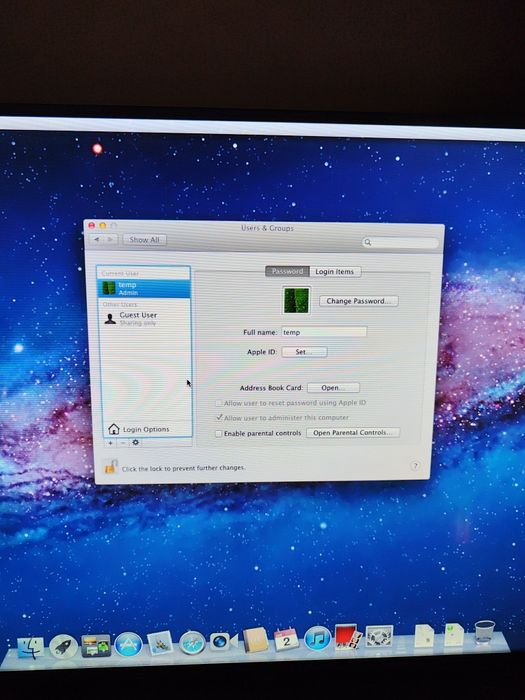Click Address Book Card Open button
This screenshot has height=700, width=525.
[x=333, y=388]
